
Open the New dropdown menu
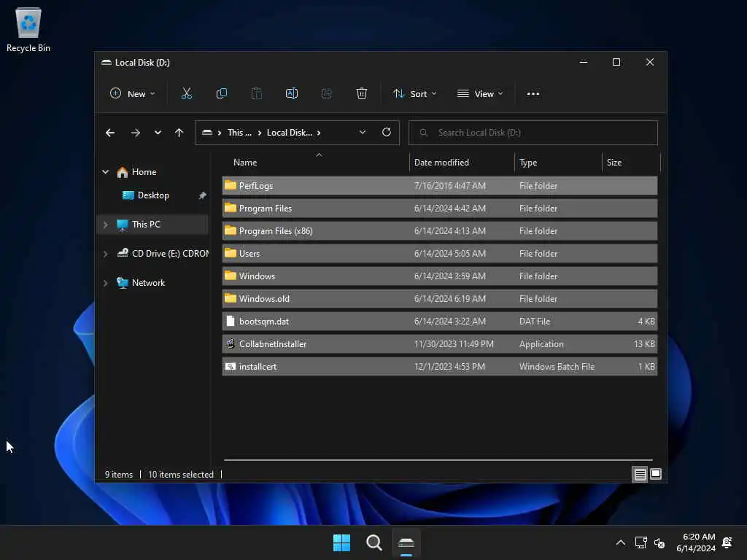coord(133,94)
